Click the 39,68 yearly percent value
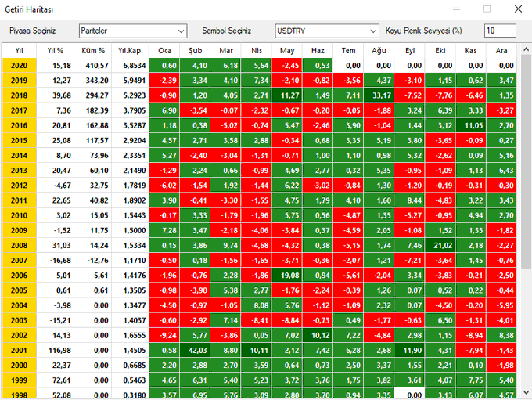 click(56, 95)
